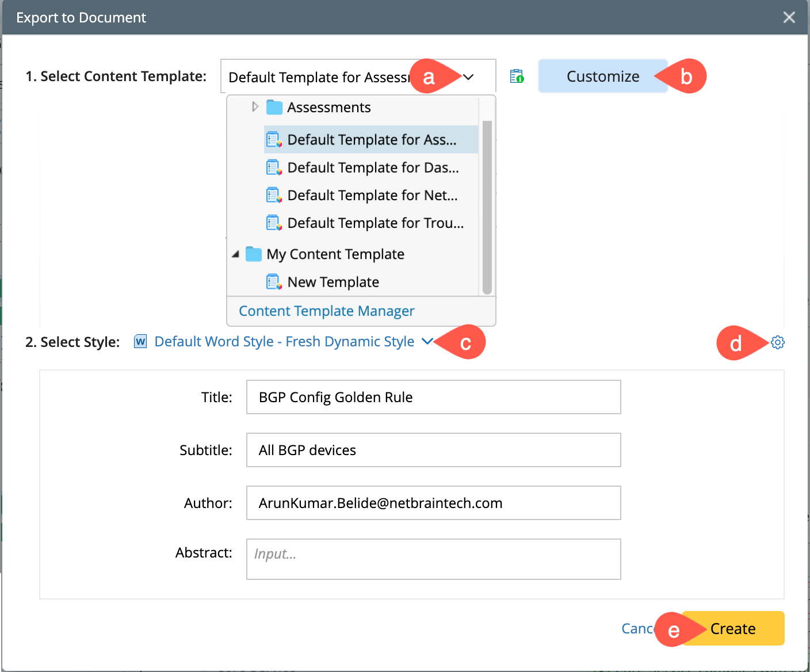
Task: Click the template info icon beside Customize
Action: [x=517, y=76]
